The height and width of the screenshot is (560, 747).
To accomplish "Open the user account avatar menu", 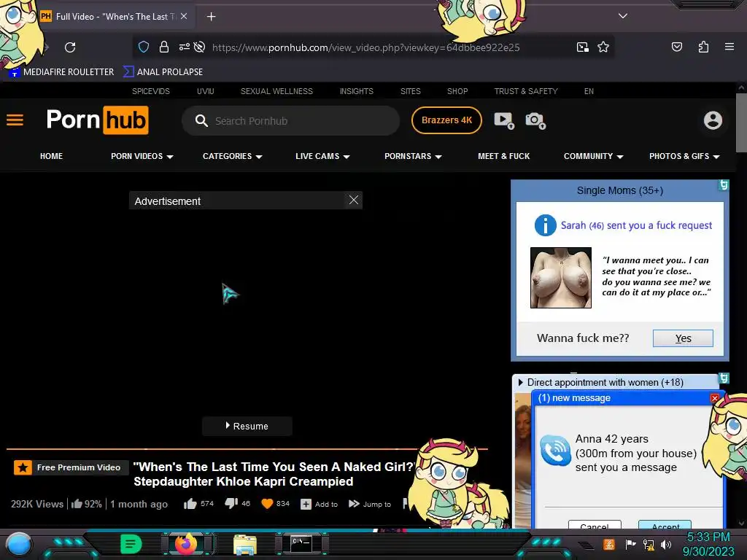I will [713, 120].
